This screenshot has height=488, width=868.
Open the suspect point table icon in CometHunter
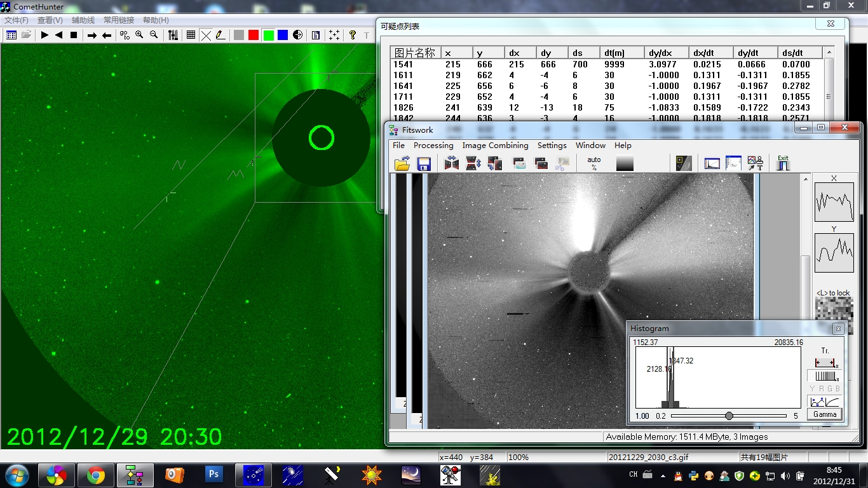point(11,35)
